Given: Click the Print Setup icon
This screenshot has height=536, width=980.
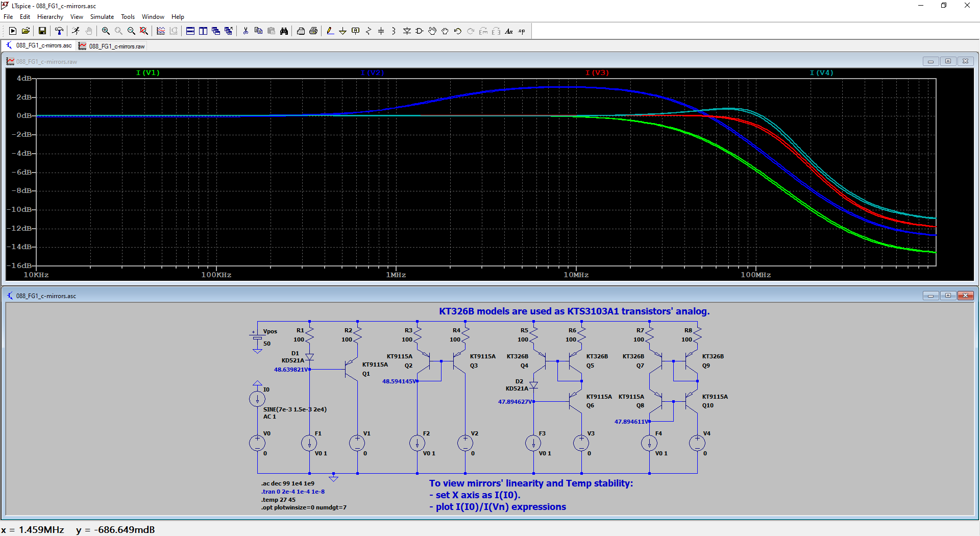Looking at the screenshot, I should tap(301, 31).
